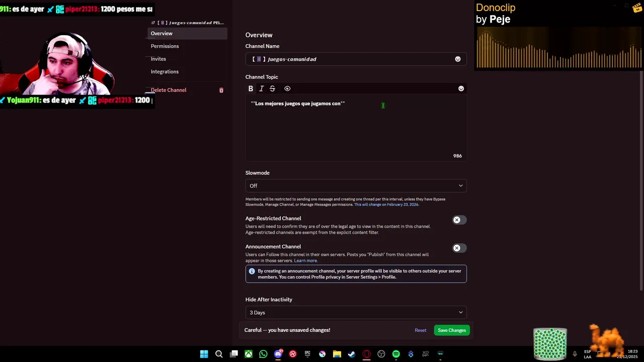Enable Age-Restricted Channel toggle

(x=458, y=220)
